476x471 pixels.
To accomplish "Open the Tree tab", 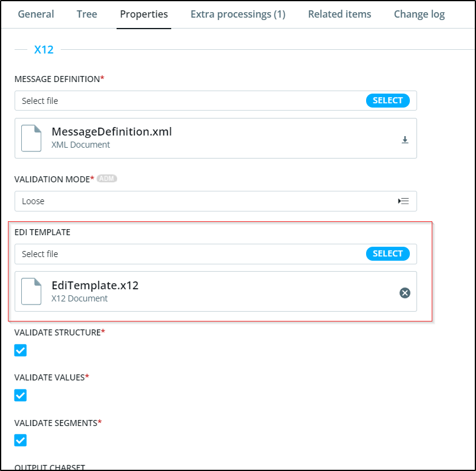I will click(87, 14).
